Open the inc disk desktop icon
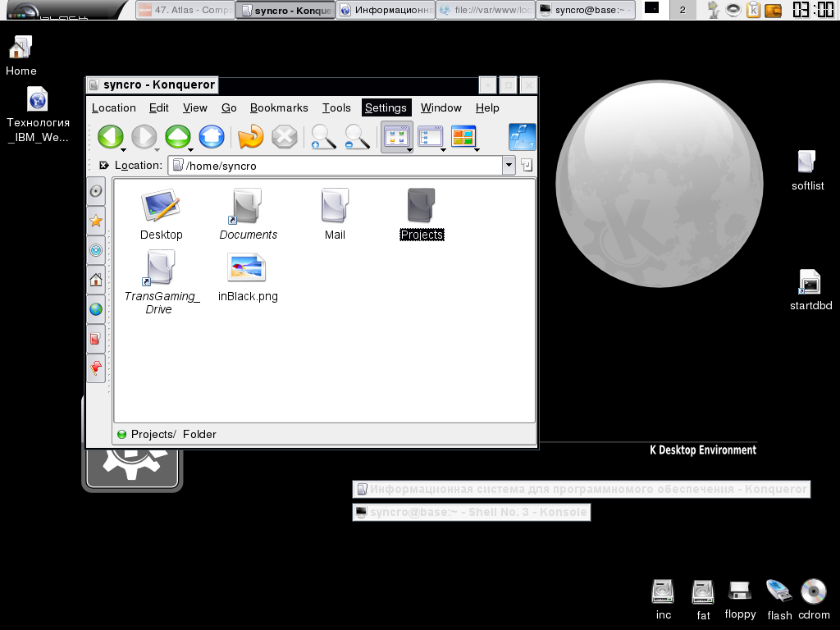 click(x=663, y=600)
